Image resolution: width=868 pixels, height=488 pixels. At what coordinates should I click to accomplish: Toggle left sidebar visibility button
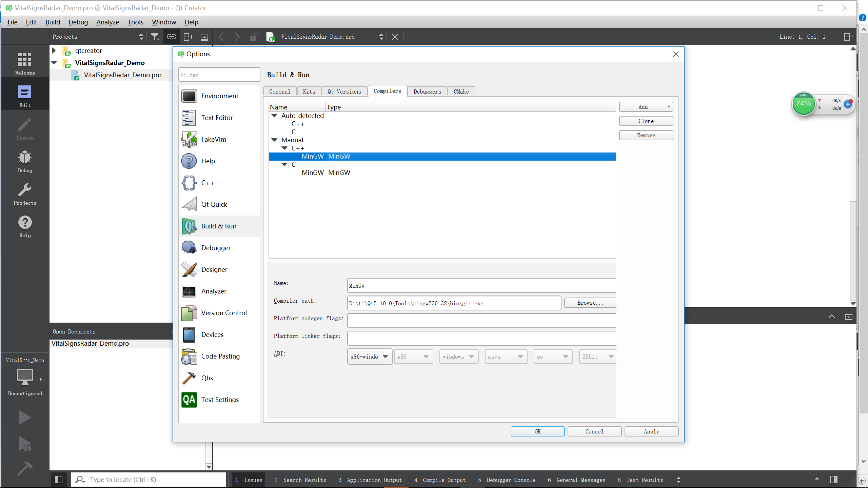pos(59,480)
